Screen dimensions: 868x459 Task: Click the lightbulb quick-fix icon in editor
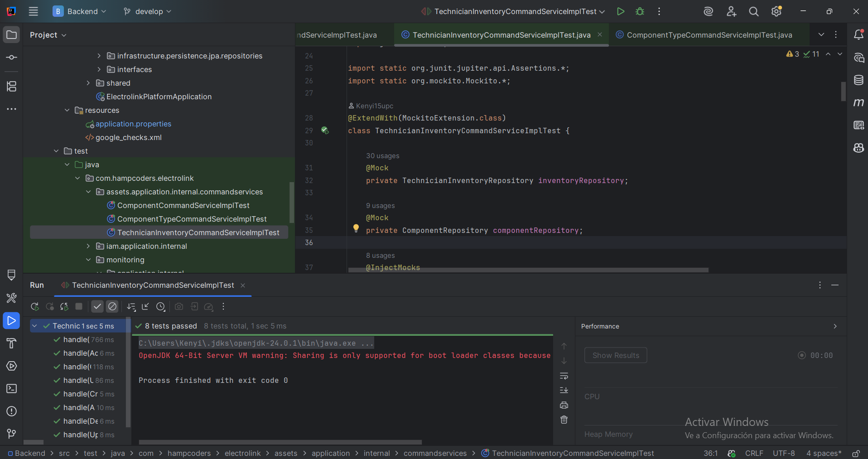click(x=356, y=228)
